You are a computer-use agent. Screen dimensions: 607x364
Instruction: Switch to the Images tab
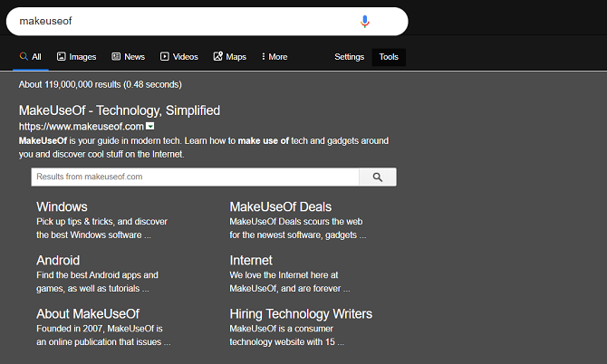[x=77, y=57]
